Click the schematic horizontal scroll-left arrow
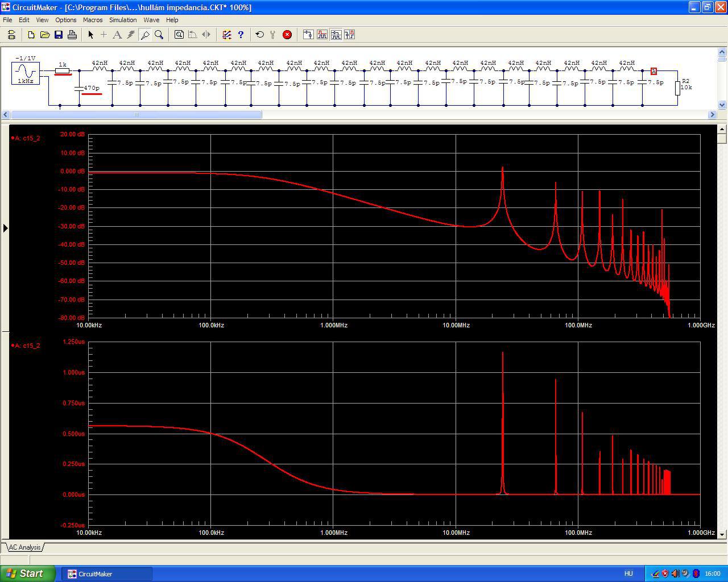This screenshot has width=728, height=582. click(x=6, y=115)
